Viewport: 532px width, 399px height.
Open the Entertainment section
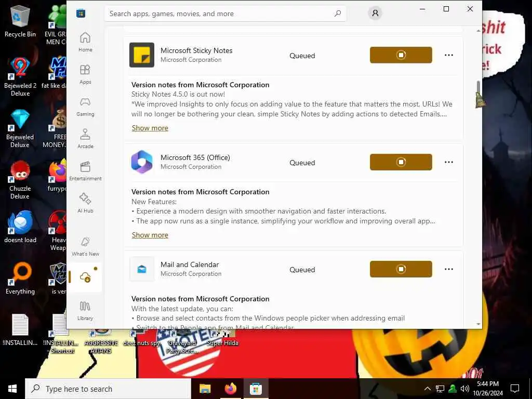85,171
